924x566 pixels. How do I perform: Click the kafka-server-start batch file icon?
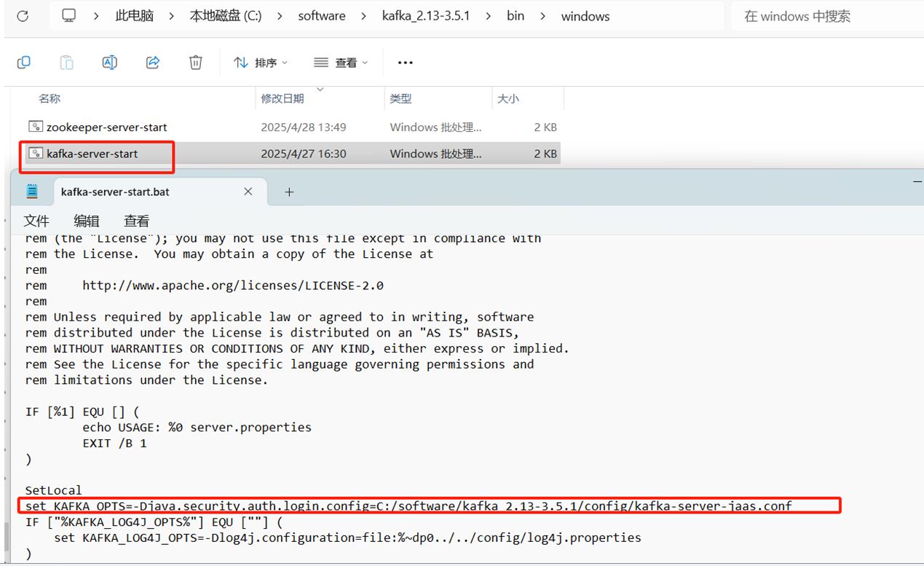(x=36, y=153)
